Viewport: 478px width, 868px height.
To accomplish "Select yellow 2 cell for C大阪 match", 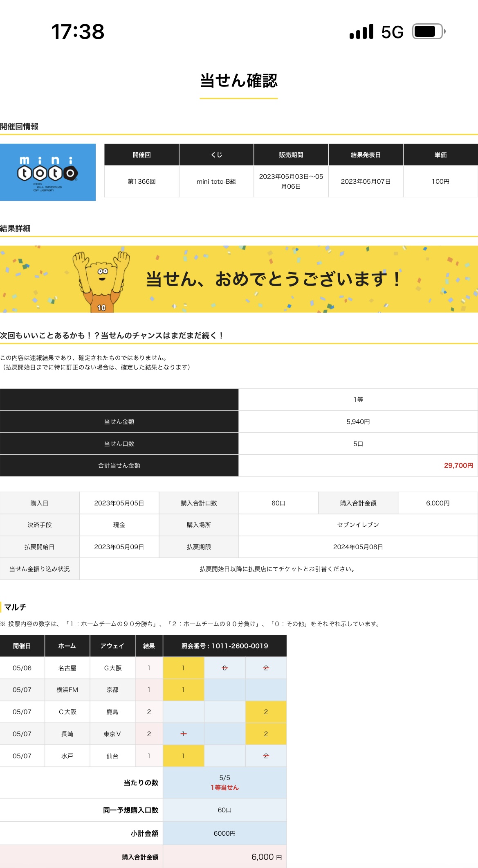I will click(x=266, y=712).
